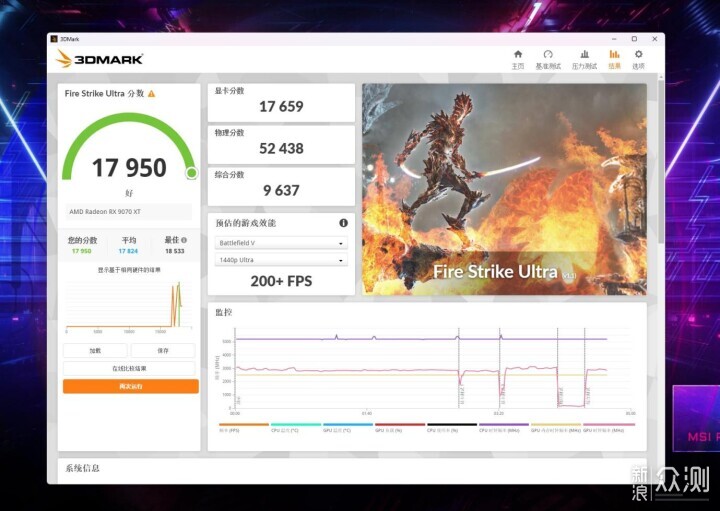Screen dimensions: 720x511
Task: Click the 加载 load button
Action: (95, 351)
